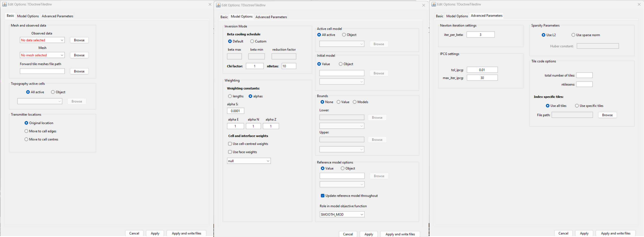
Task: Open the null weights dropdown
Action: [x=249, y=161]
